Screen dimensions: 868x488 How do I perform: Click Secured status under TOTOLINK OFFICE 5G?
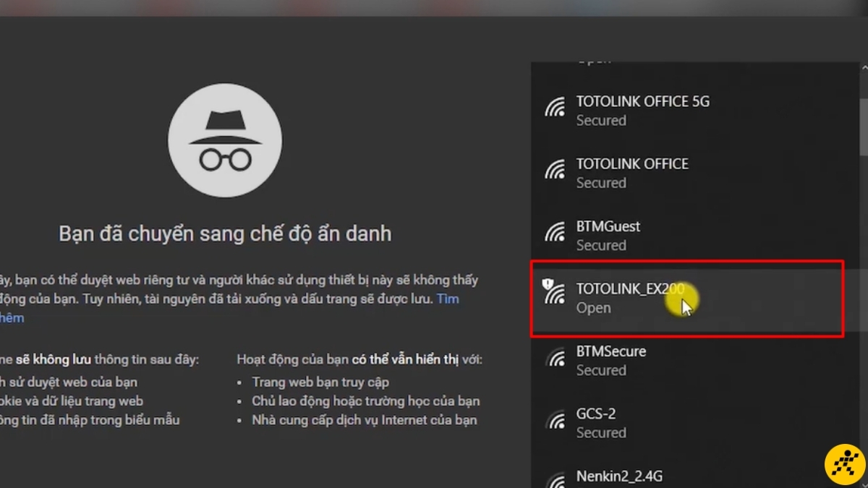(x=601, y=121)
